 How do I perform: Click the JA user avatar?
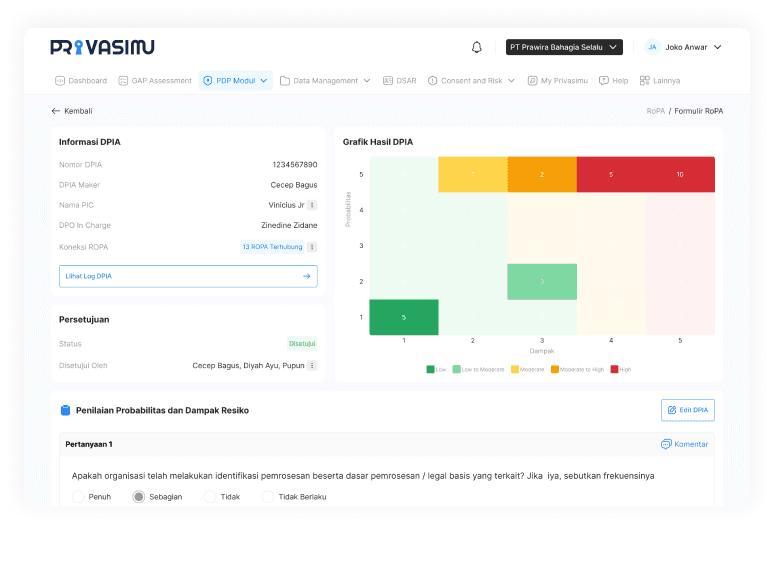tap(652, 47)
